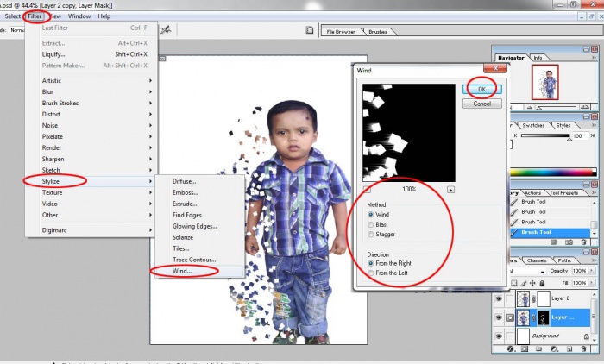This screenshot has width=604, height=364.
Task: Open the Info tab
Action: pos(538,58)
